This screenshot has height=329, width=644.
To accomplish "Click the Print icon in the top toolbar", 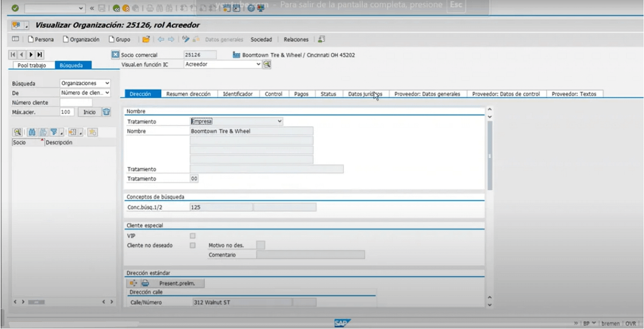I will click(x=150, y=8).
